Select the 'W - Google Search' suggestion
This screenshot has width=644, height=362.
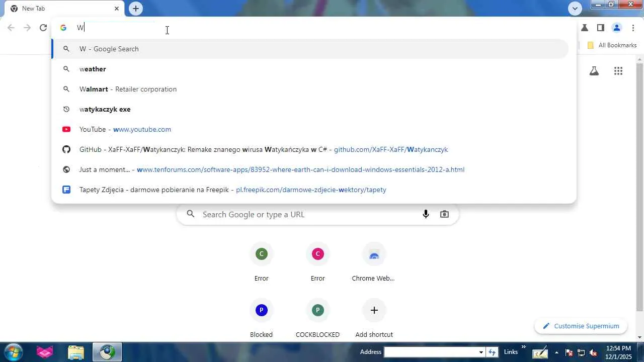(x=310, y=49)
